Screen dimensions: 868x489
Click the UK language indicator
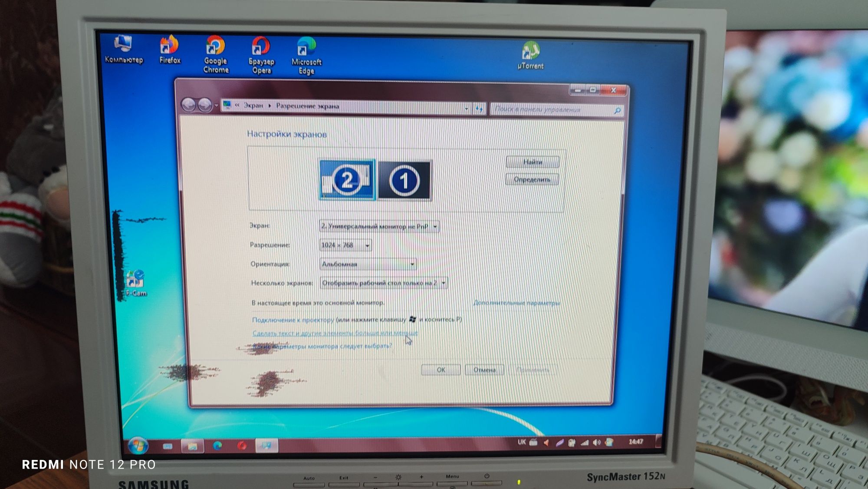coord(522,442)
